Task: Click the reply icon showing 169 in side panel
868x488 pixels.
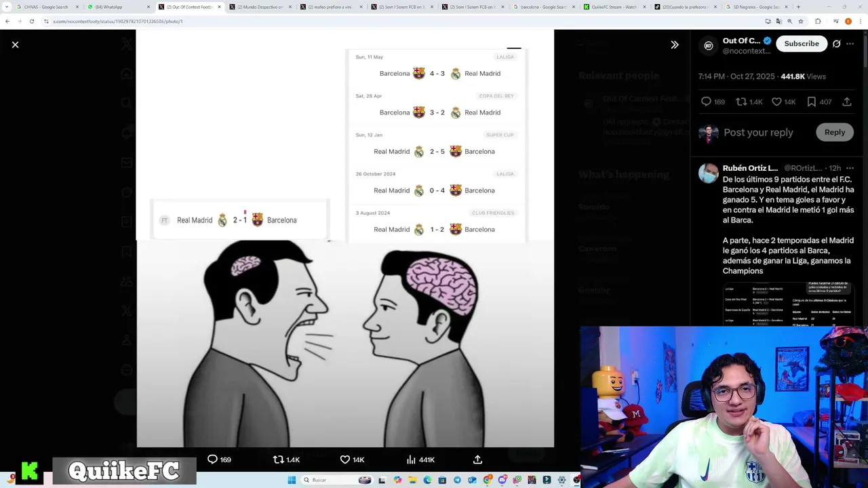Action: tap(706, 102)
